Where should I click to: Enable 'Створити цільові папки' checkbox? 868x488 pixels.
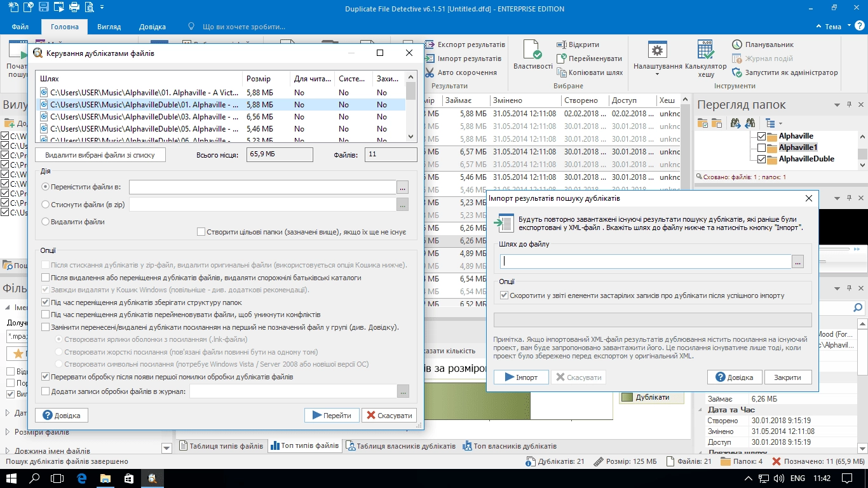(x=201, y=232)
